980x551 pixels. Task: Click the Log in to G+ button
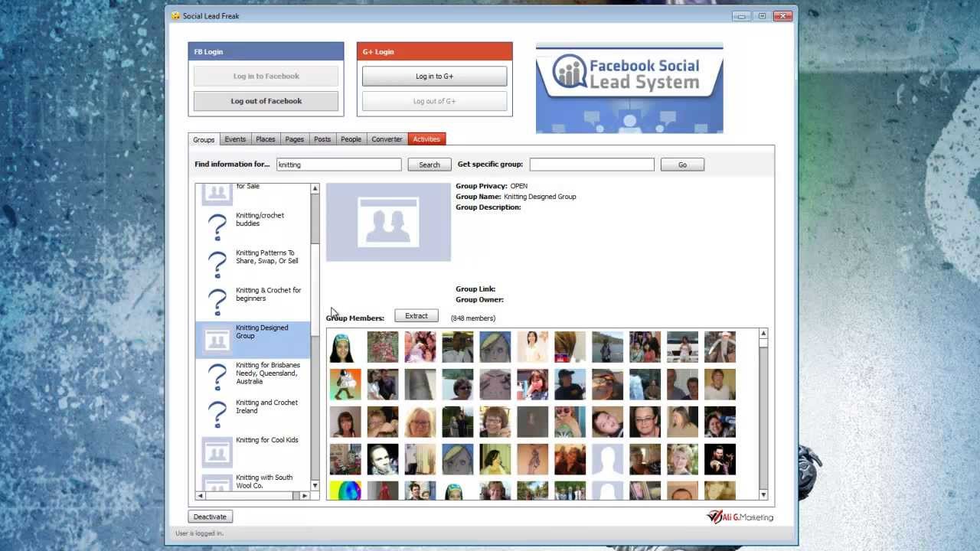coord(434,77)
